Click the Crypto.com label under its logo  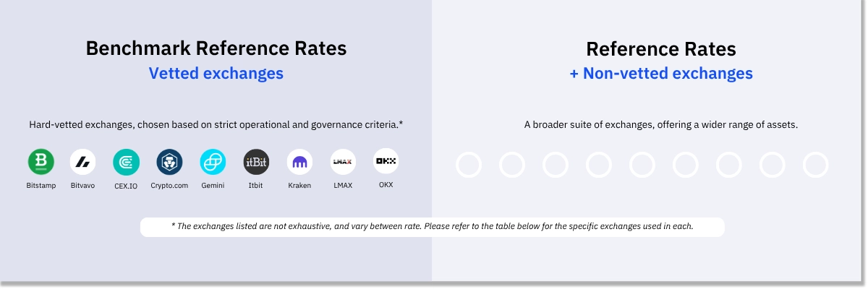tap(170, 186)
